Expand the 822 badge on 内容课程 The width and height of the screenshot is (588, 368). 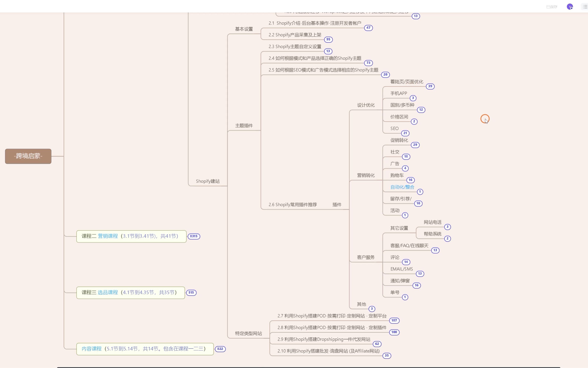click(220, 349)
